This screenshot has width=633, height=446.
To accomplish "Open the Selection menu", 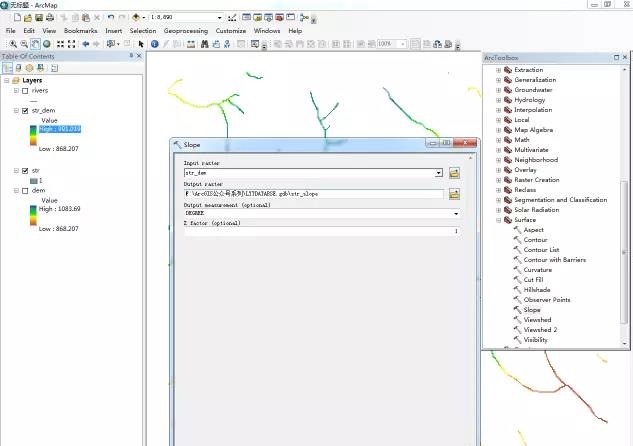I will 143,31.
